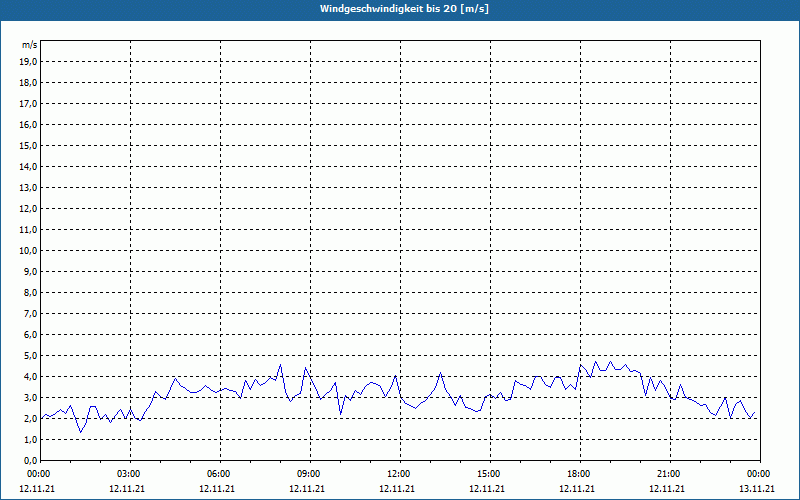Select the "2,0" y-axis label
The width and height of the screenshot is (800, 500).
point(31,418)
